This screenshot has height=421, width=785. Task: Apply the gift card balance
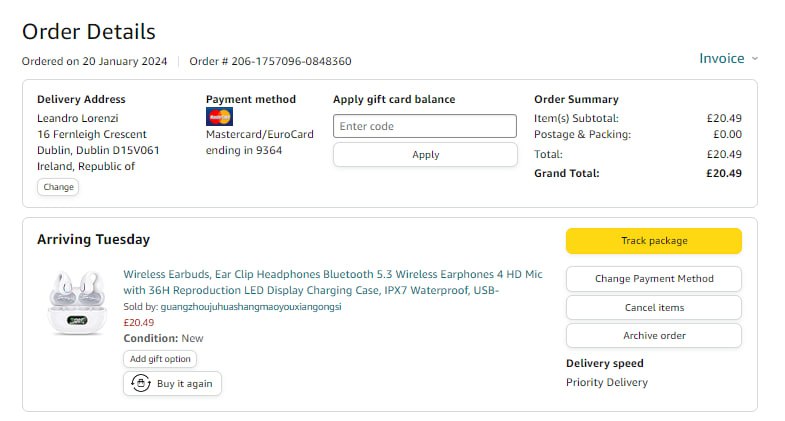[x=424, y=155]
